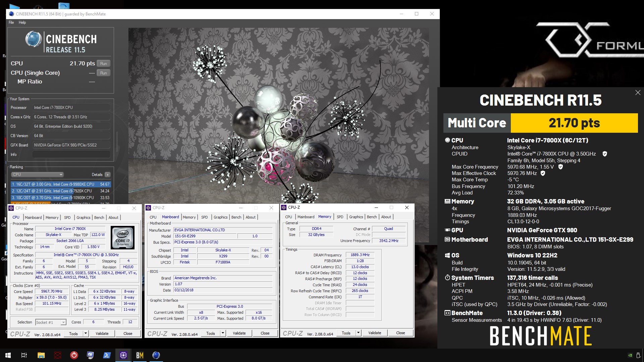This screenshot has height=362, width=644.
Task: Select the 10C/20T Core i9-10900K ranking row
Action: [61, 198]
